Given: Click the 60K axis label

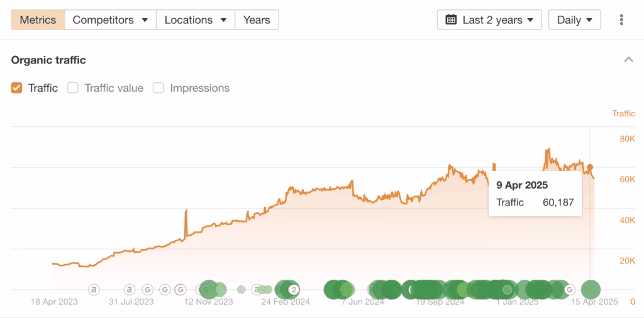Looking at the screenshot, I should pyautogui.click(x=627, y=179).
